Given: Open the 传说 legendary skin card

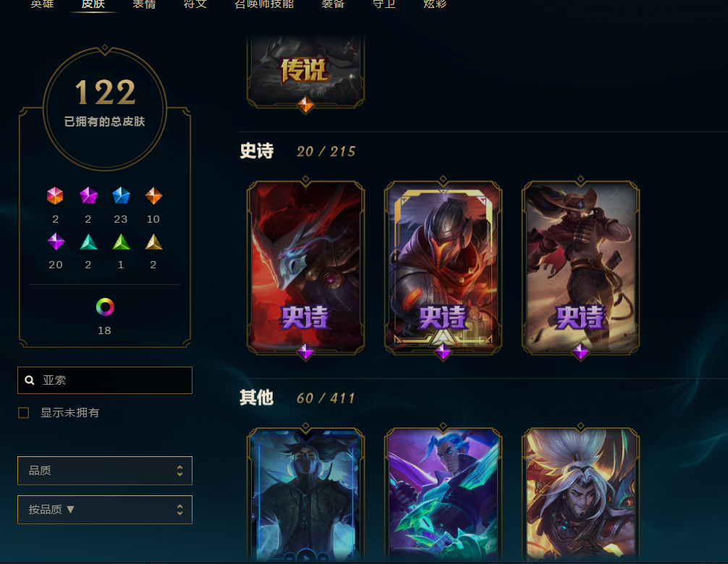Looking at the screenshot, I should click(305, 72).
